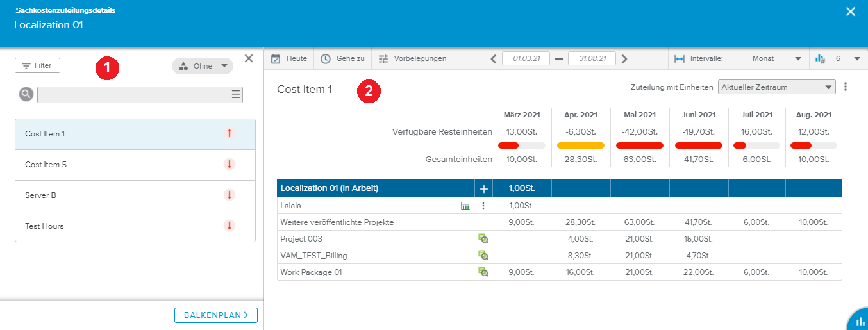Open details icon for Work Package 01
The width and height of the screenshot is (868, 330).
[x=483, y=272]
